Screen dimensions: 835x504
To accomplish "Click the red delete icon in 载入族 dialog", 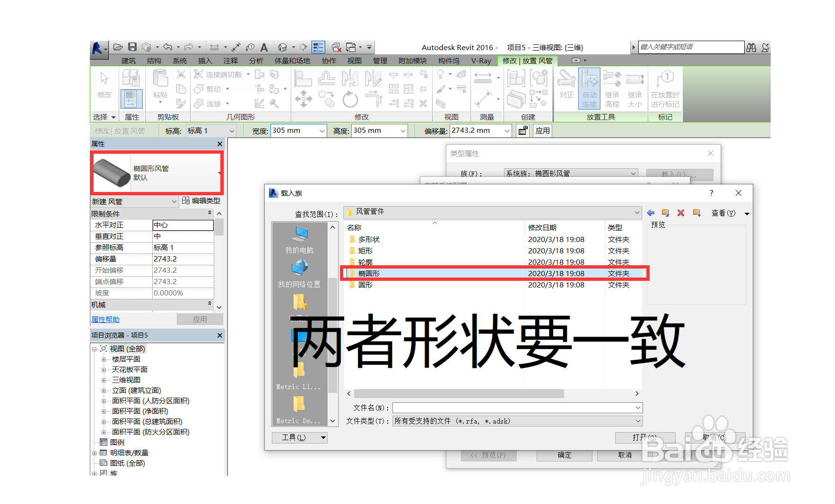I will (681, 213).
